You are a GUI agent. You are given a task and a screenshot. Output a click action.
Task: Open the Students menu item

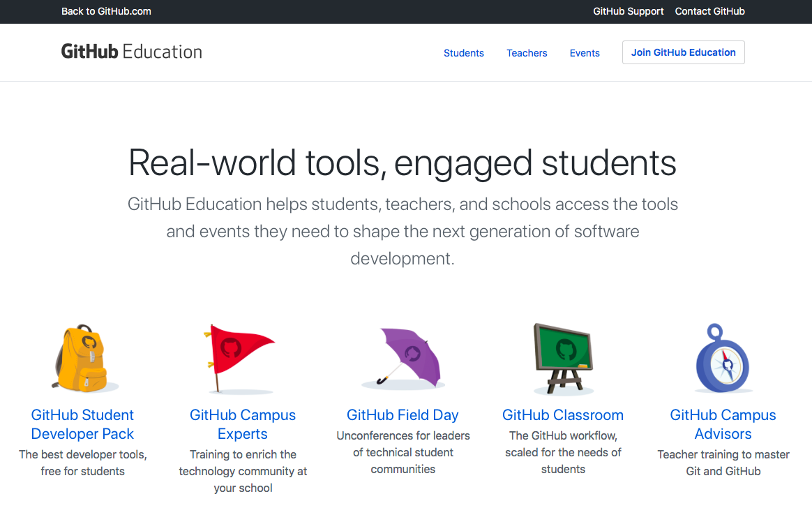pos(463,53)
